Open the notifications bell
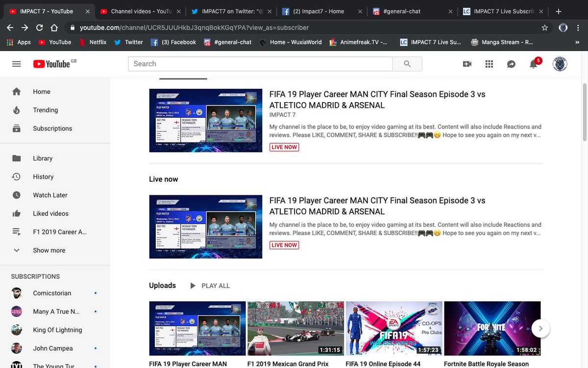Screen dimensions: 588x368 tap(534, 64)
